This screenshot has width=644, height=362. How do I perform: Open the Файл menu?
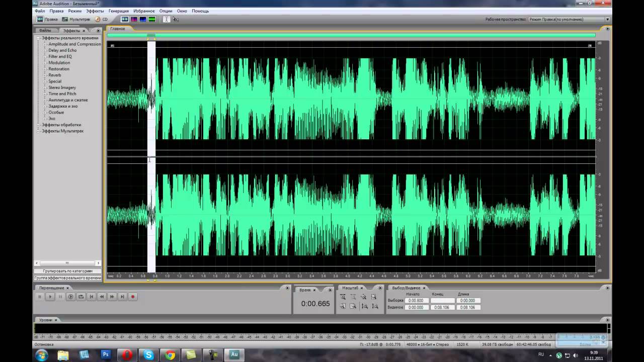click(40, 11)
